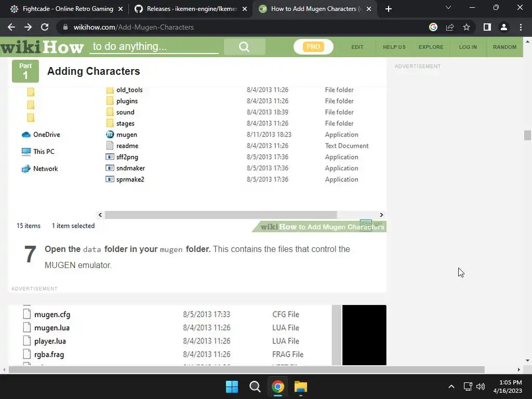This screenshot has height=399, width=532.
Task: Open the EXPLORE menu item
Action: [431, 47]
